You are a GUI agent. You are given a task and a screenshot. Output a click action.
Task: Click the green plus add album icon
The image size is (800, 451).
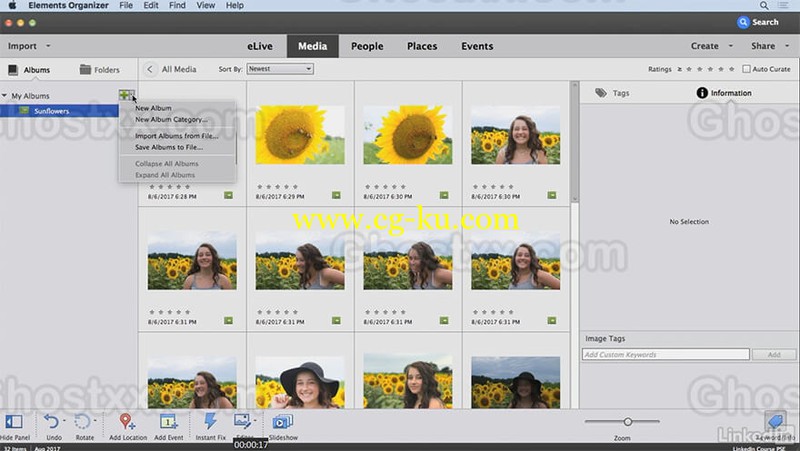[x=126, y=95]
